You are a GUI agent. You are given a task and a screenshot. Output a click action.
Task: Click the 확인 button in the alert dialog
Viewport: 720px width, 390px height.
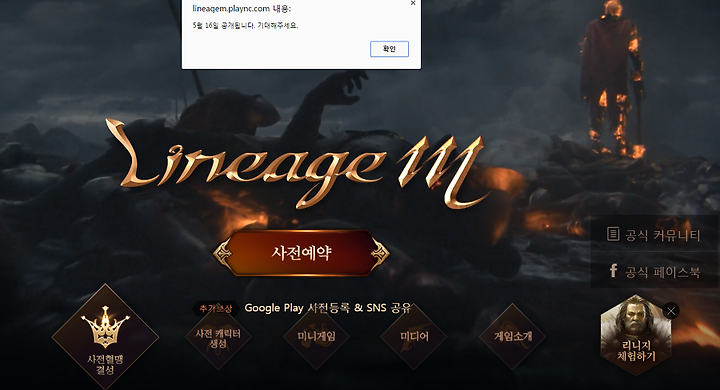[x=389, y=49]
